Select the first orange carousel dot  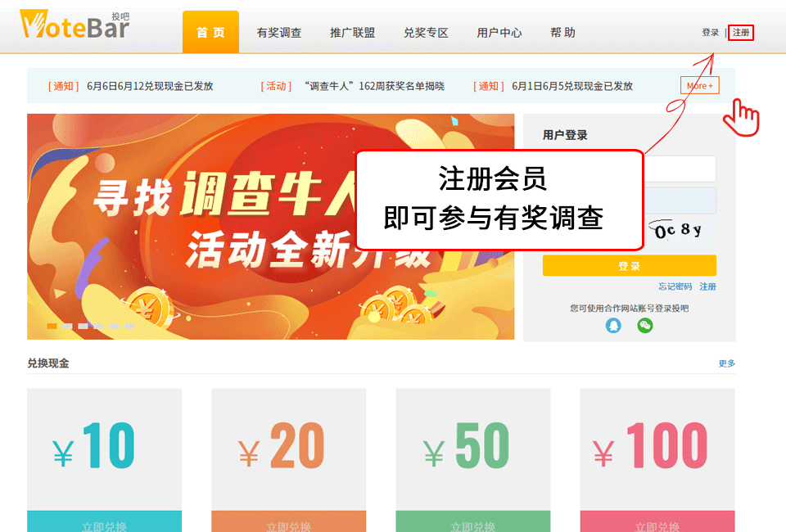click(x=52, y=326)
